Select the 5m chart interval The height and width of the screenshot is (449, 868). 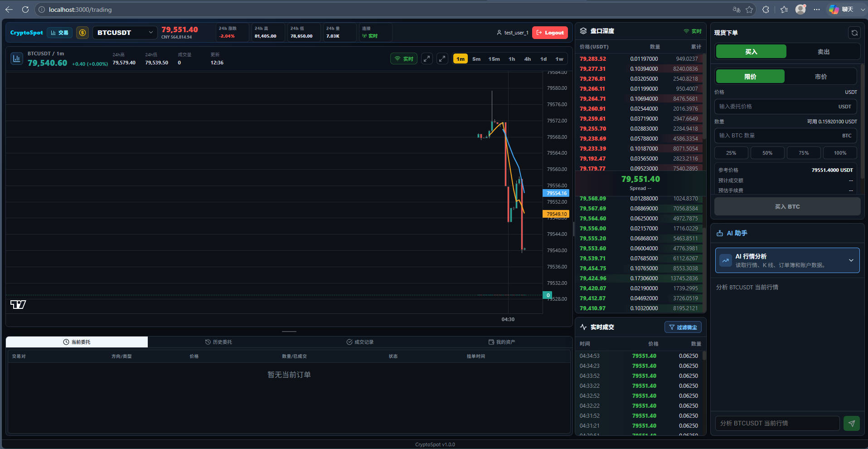(476, 59)
